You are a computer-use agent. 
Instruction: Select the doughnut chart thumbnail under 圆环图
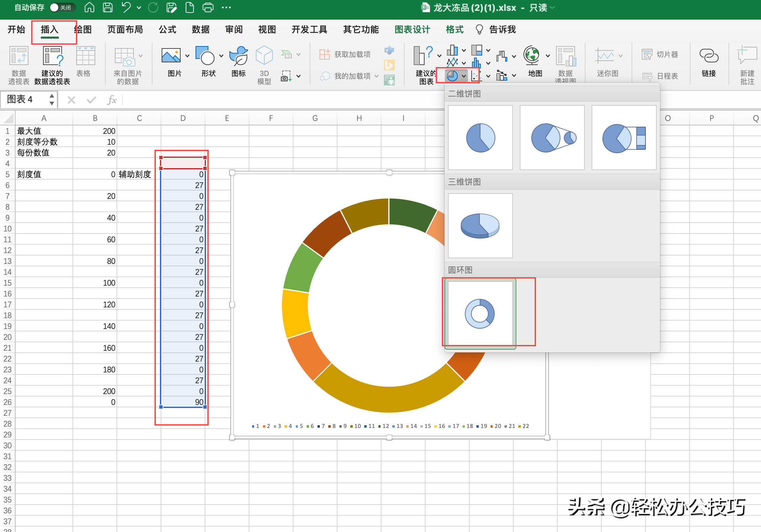pyautogui.click(x=480, y=313)
